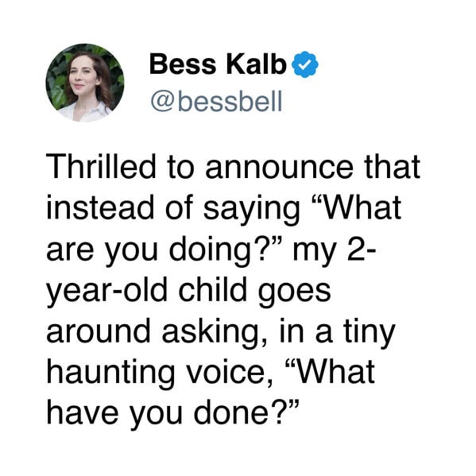Open the @bessbell handle link

(x=216, y=101)
